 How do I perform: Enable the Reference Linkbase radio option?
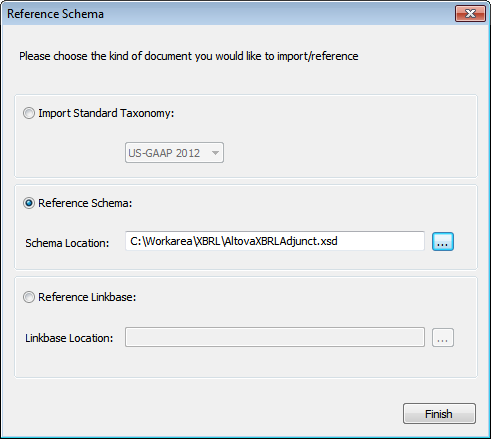pyautogui.click(x=29, y=297)
